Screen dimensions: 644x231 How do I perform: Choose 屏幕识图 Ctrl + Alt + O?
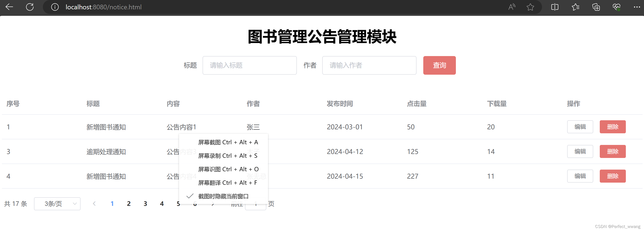pyautogui.click(x=224, y=169)
